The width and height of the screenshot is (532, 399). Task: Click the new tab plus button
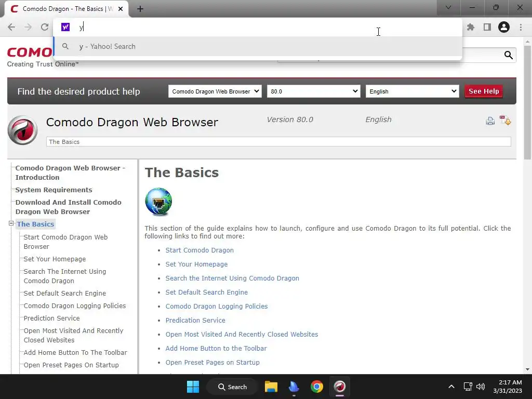tap(140, 9)
